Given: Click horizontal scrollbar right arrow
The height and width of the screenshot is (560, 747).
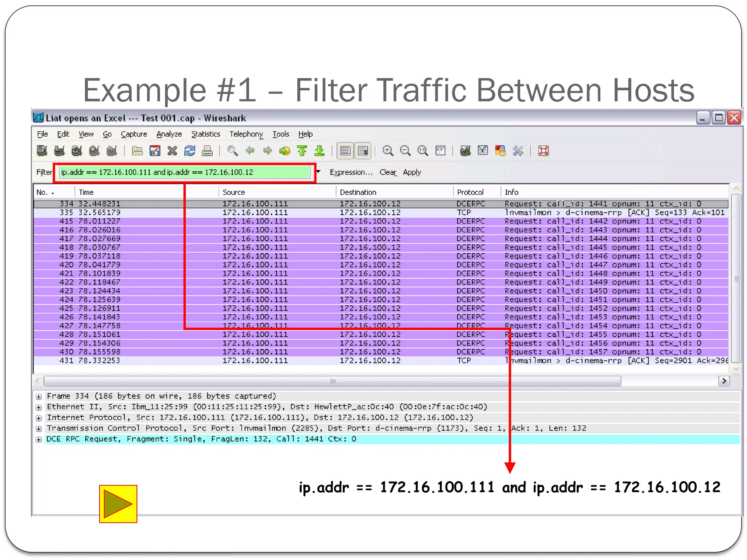Looking at the screenshot, I should [724, 381].
